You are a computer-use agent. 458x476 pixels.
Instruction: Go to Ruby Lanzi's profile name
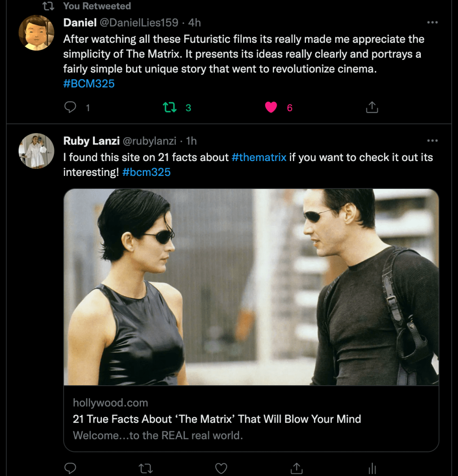point(90,141)
